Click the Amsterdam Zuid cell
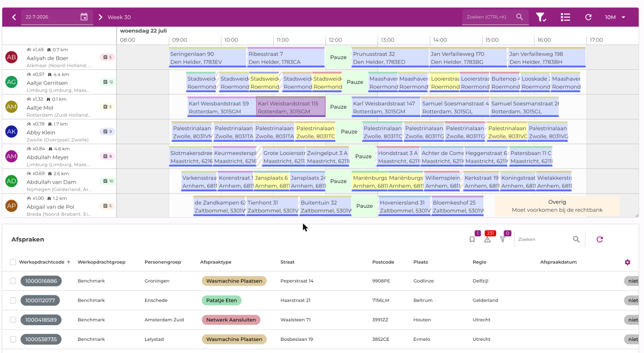Image resolution: width=644 pixels, height=353 pixels. [x=164, y=320]
